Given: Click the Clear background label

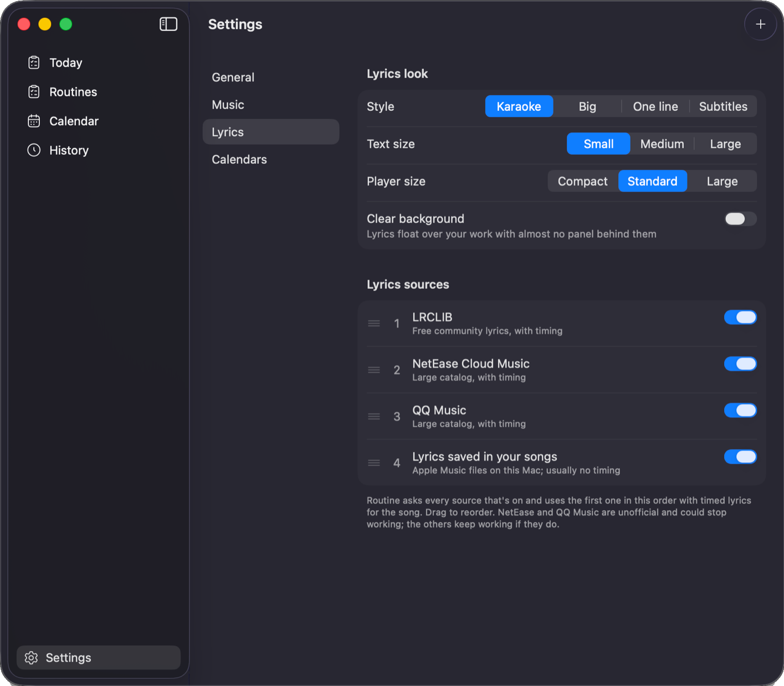Looking at the screenshot, I should 416,219.
